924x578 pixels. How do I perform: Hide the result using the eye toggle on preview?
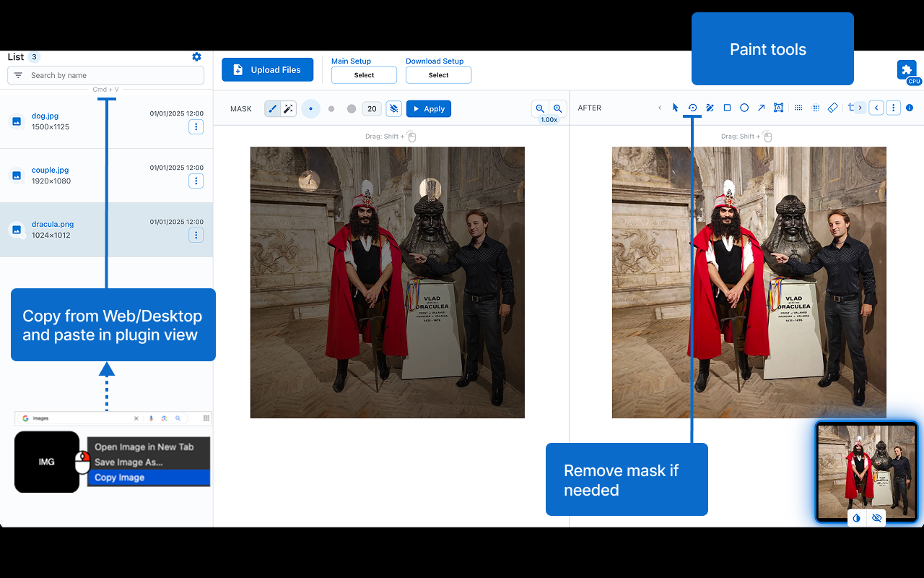876,518
